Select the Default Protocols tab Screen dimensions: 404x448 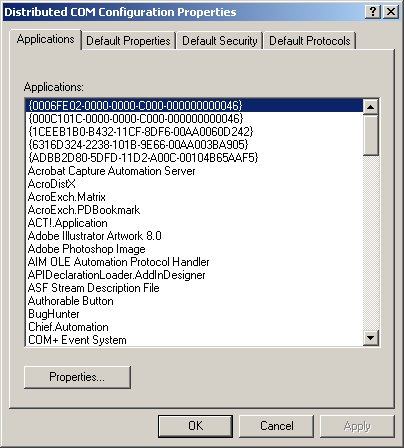point(310,41)
